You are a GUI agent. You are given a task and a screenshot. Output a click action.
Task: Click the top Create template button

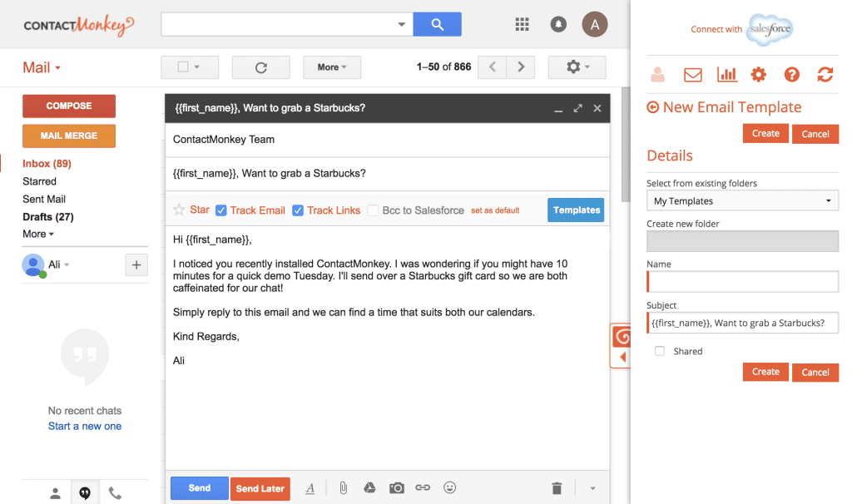765,134
